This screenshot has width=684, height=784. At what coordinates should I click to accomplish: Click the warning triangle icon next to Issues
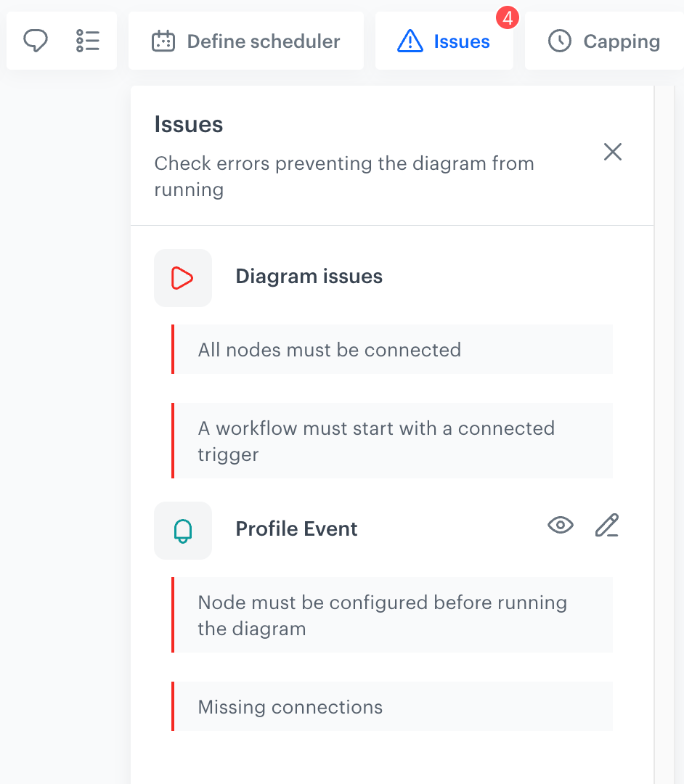point(409,41)
